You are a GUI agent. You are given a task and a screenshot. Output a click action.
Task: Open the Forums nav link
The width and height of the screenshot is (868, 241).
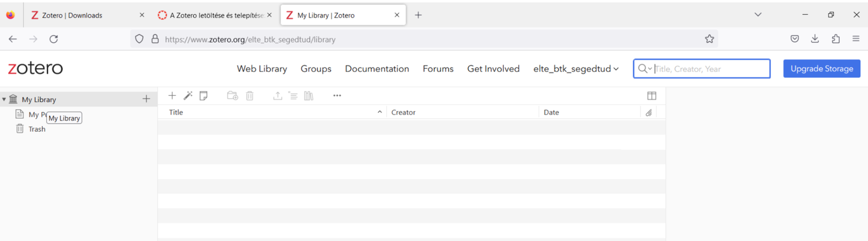pyautogui.click(x=438, y=69)
